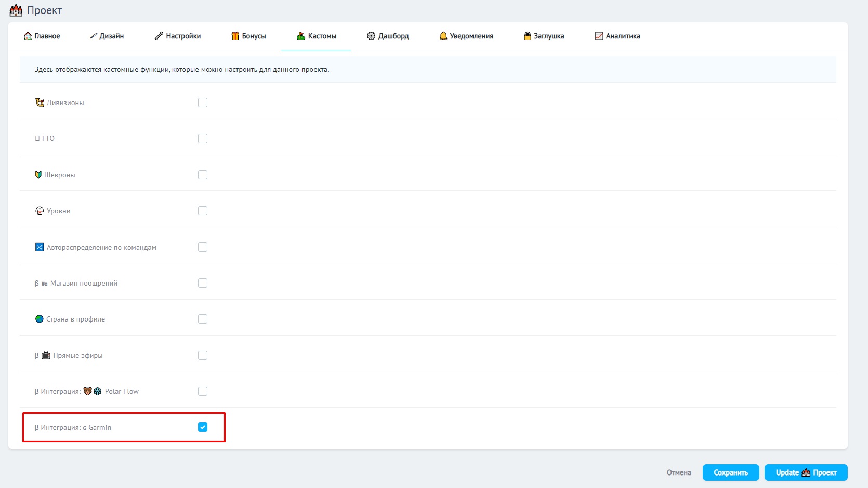Click the Отмена link
Viewport: 868px width, 488px height.
[x=679, y=472]
